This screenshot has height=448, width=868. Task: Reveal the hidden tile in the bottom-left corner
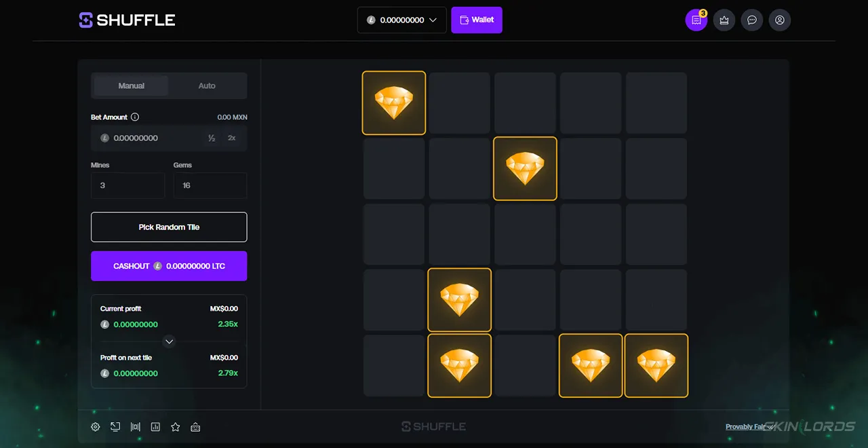394,365
